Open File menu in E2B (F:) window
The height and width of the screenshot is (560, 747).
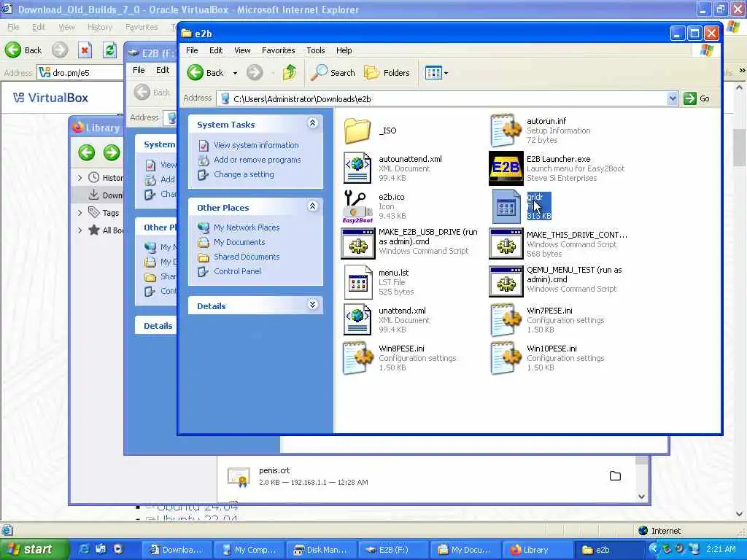click(x=139, y=70)
